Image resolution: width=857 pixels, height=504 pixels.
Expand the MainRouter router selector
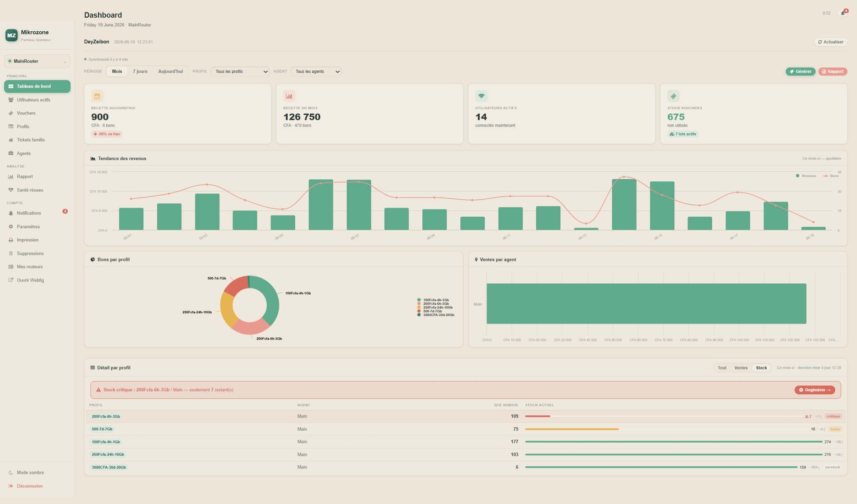(x=37, y=61)
